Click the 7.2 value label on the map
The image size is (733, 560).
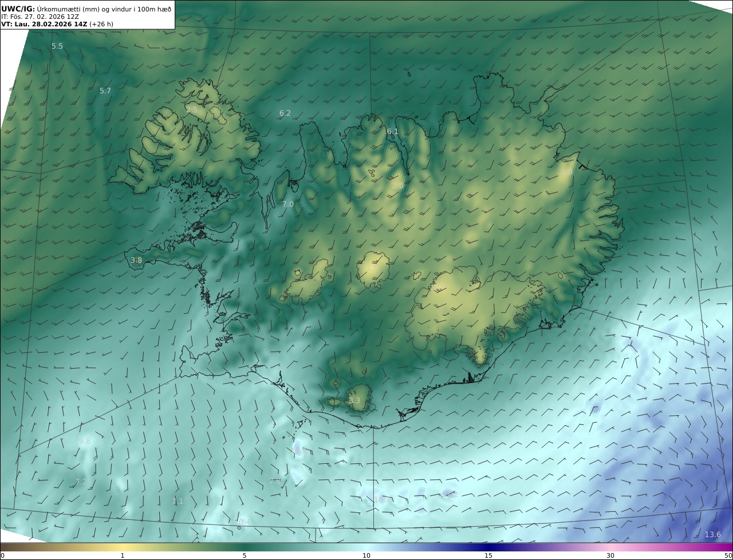(81, 482)
